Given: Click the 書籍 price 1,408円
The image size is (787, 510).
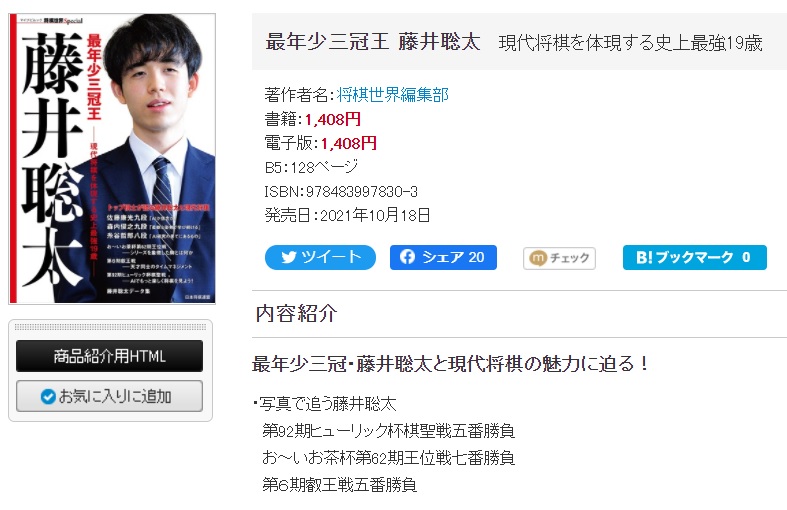Looking at the screenshot, I should pos(333,119).
